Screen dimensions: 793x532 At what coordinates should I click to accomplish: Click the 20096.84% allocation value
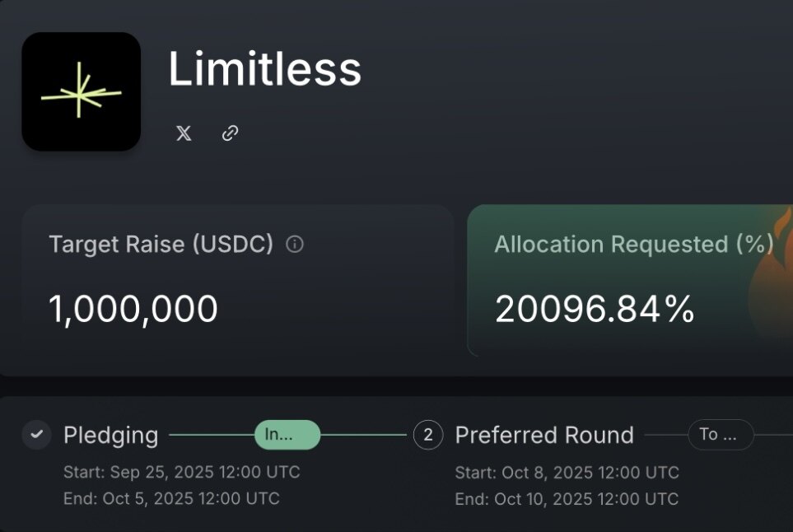(x=595, y=309)
